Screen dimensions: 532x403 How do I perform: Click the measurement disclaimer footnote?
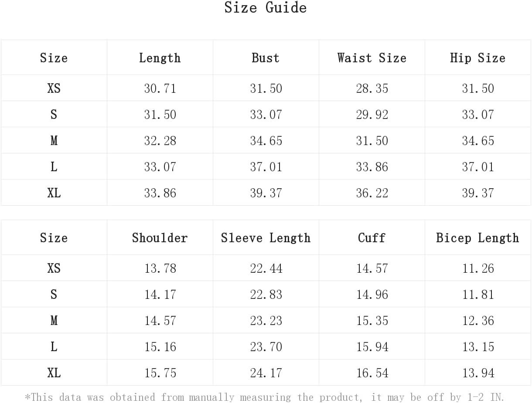[x=264, y=397]
